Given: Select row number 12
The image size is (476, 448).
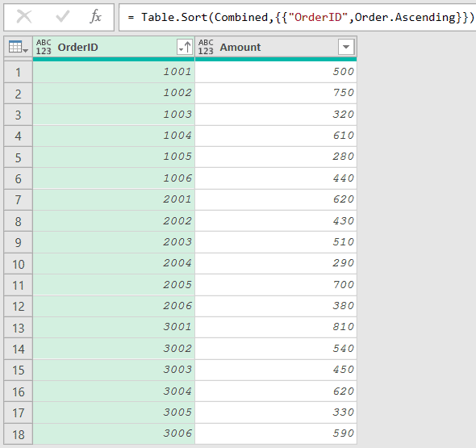Looking at the screenshot, I should [x=19, y=307].
